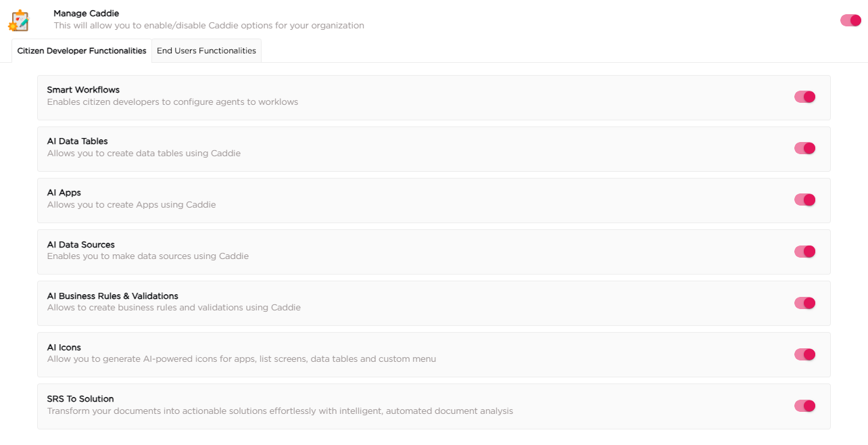
Task: Open the End Users Functionalities tab
Action: pos(206,51)
